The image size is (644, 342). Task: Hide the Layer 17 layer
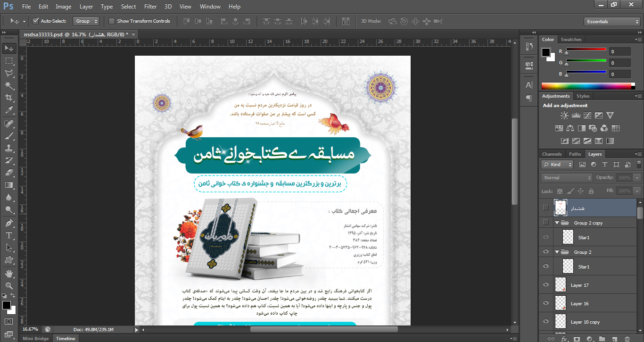tap(546, 284)
